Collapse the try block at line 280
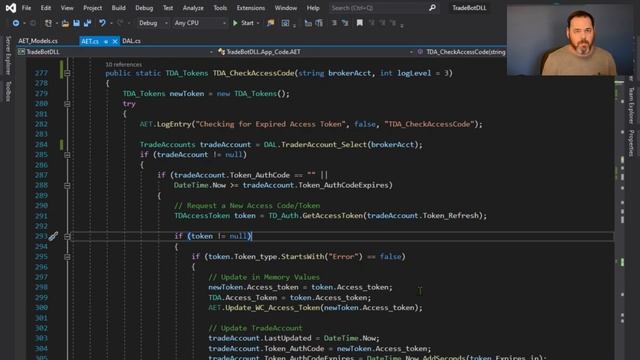The image size is (640, 360). 67,104
